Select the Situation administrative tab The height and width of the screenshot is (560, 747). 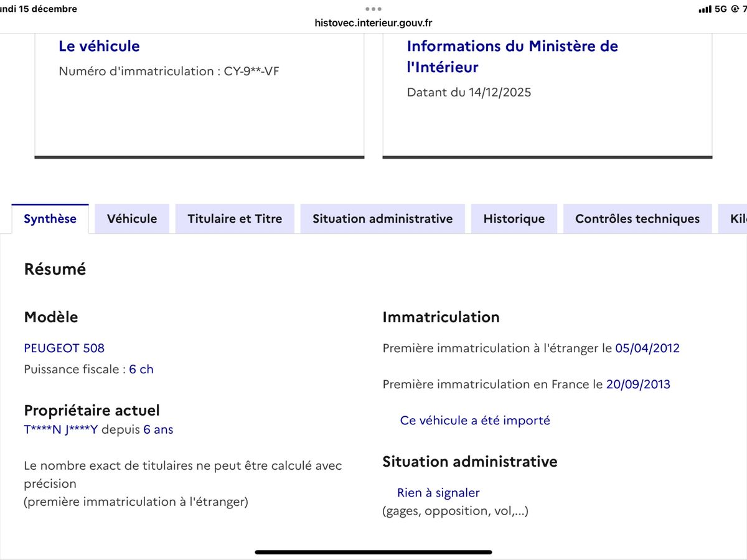[382, 218]
